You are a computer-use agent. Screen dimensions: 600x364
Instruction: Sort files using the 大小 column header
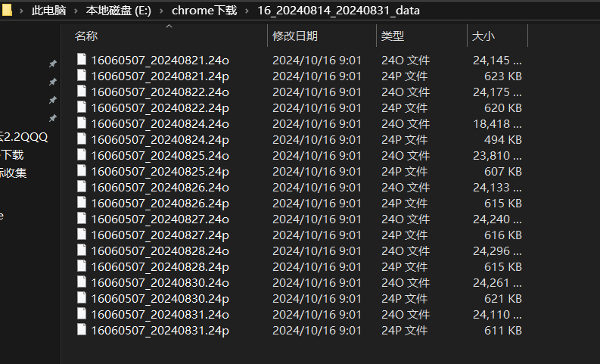[483, 36]
